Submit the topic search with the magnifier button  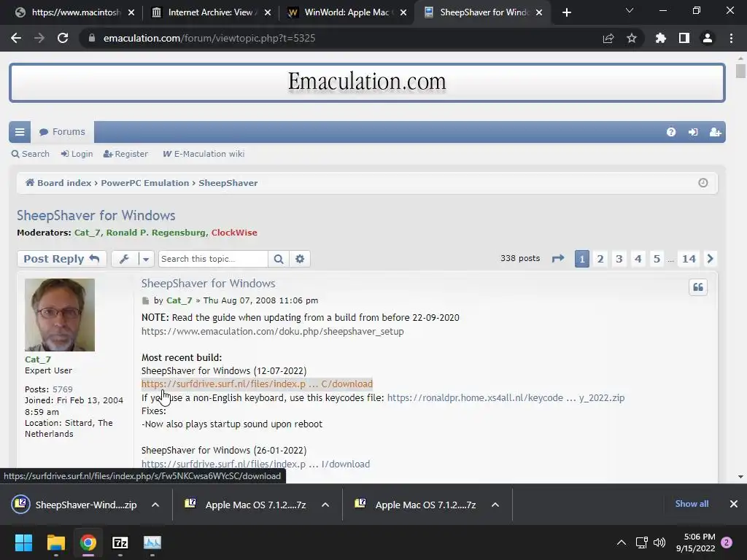[x=279, y=259]
